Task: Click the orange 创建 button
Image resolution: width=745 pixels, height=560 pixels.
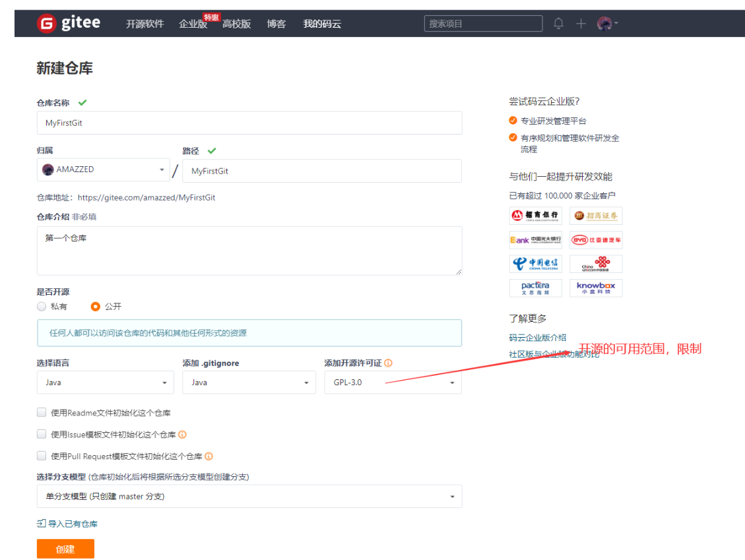Action: click(65, 549)
